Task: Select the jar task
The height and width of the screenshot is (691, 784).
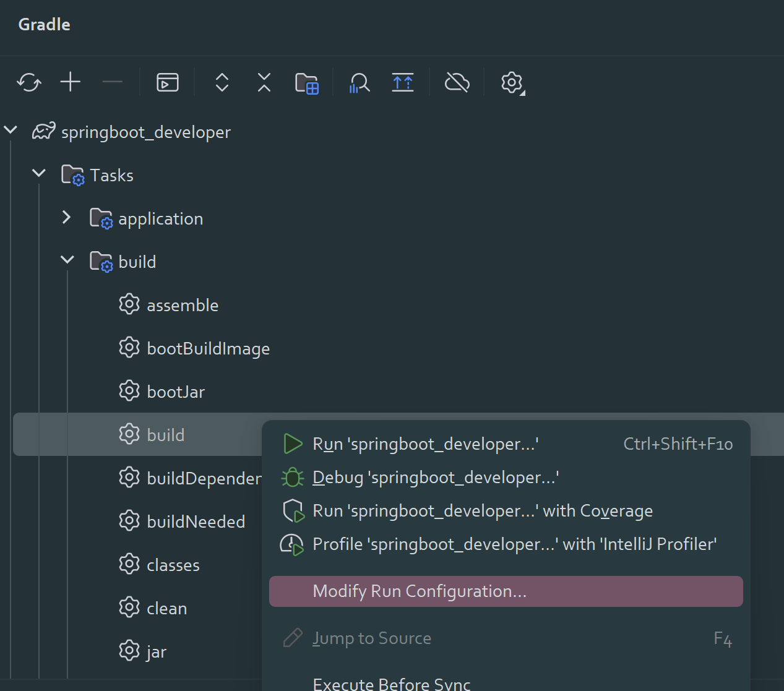Action: [x=157, y=652]
